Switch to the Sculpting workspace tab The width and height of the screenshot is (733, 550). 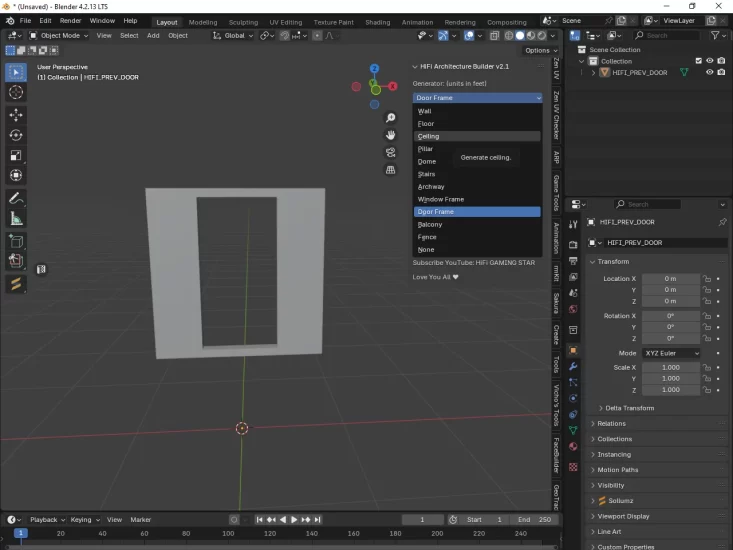(243, 21)
